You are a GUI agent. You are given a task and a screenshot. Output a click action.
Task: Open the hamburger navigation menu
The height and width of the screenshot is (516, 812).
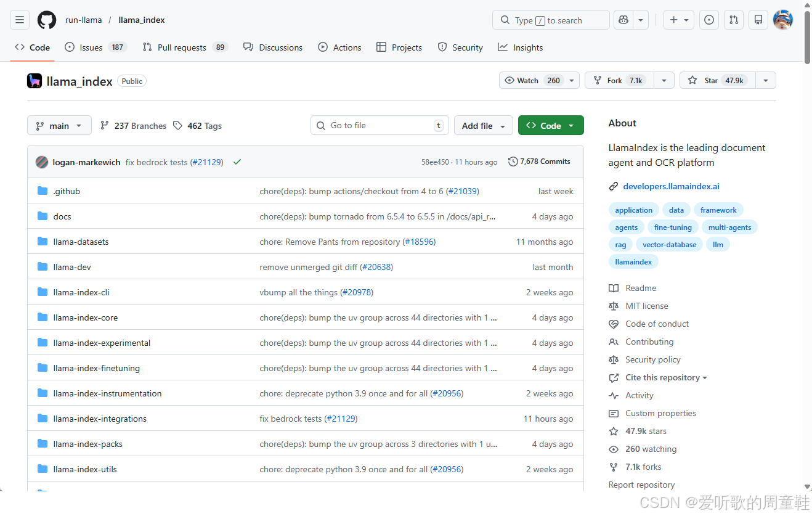(x=20, y=20)
